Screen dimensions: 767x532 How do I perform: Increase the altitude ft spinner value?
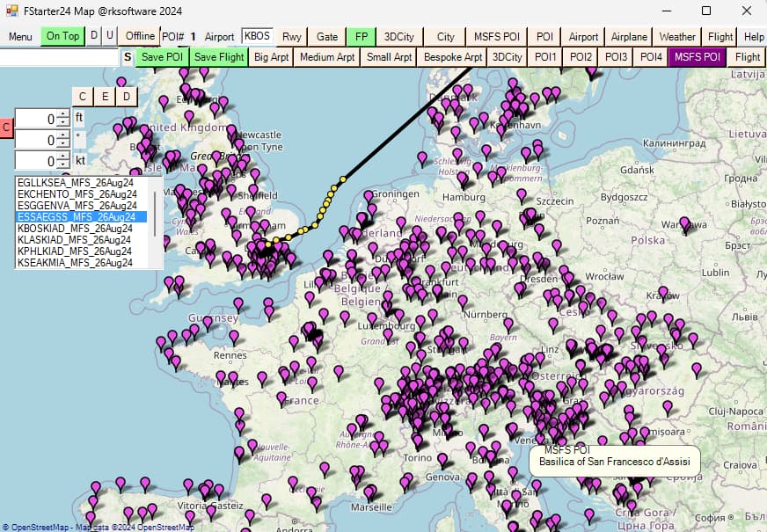tap(62, 113)
